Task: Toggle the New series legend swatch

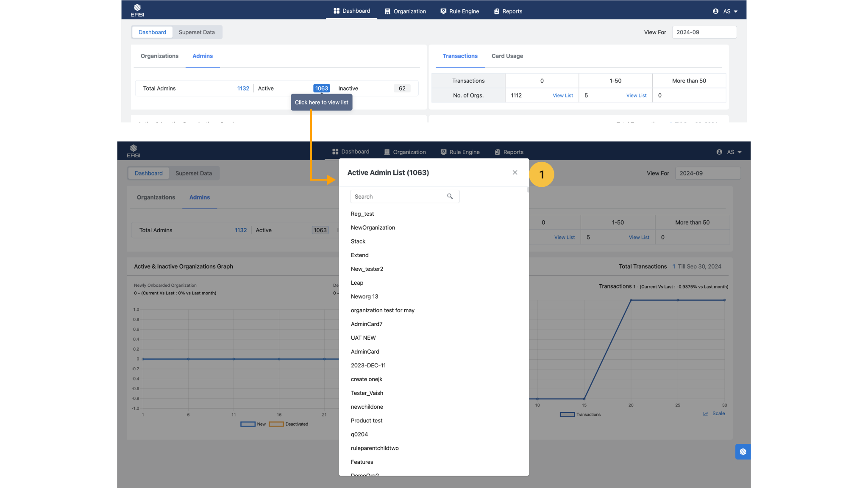Action: [248, 424]
